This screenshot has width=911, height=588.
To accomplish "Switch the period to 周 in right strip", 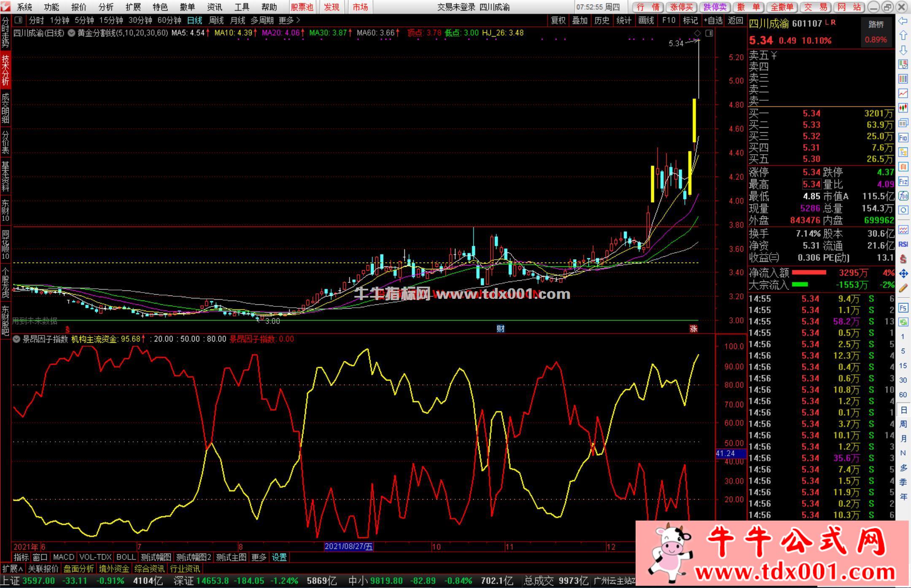I will click(903, 424).
